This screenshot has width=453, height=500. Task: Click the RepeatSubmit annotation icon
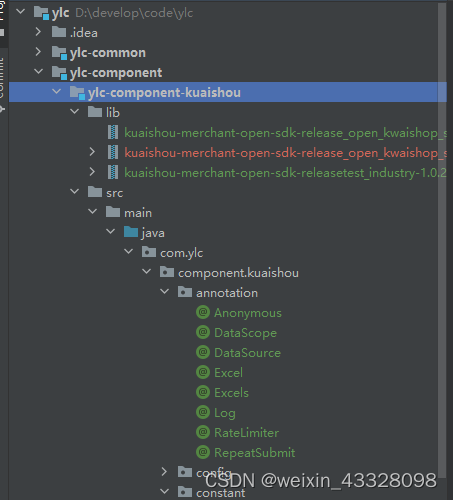coord(203,452)
